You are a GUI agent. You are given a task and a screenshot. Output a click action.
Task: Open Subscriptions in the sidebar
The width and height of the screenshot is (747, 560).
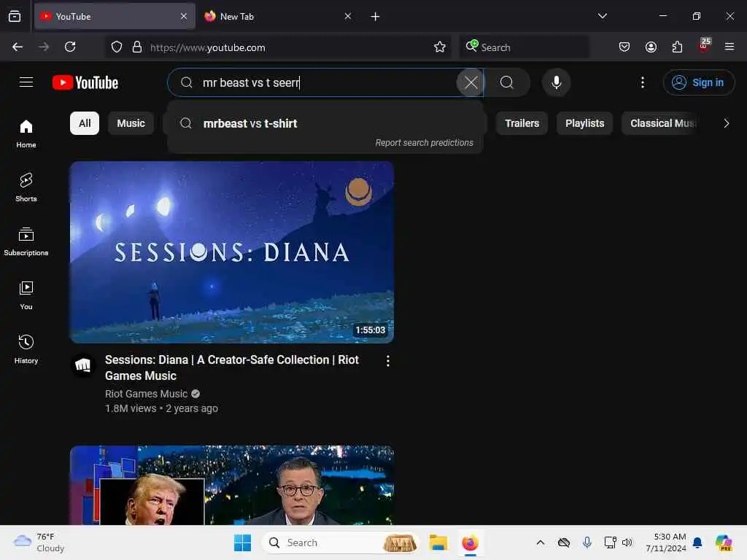26,241
